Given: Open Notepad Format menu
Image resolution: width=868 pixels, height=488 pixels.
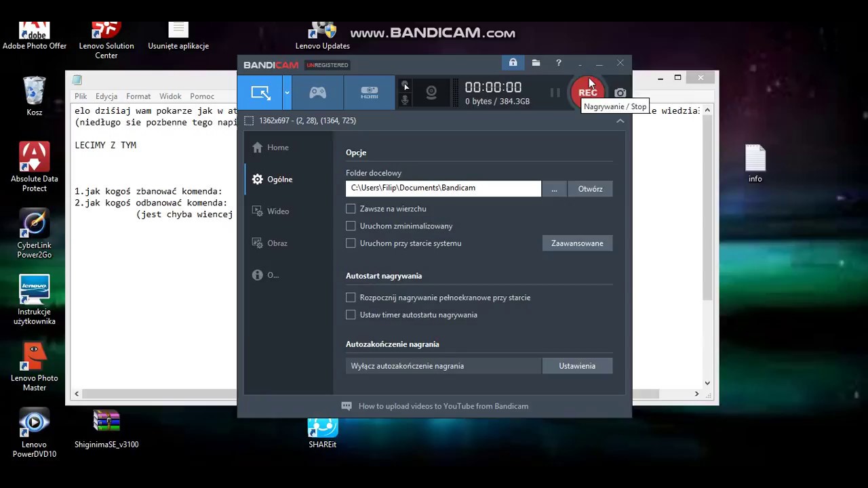Looking at the screenshot, I should (x=138, y=96).
